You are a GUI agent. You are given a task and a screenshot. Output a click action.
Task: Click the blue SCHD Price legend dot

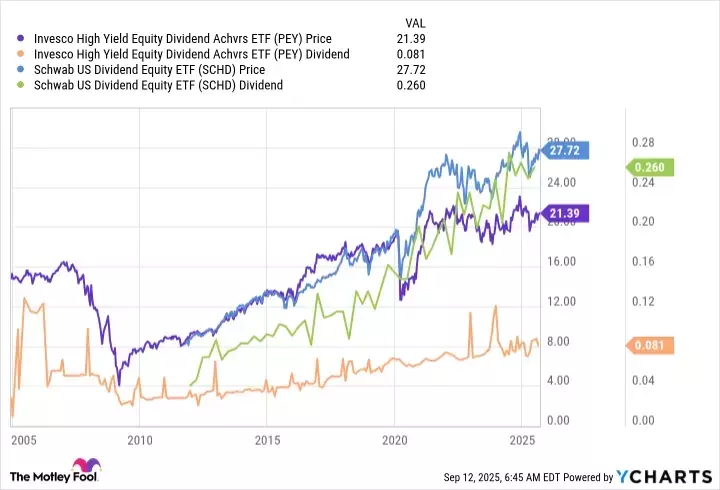click(22, 69)
